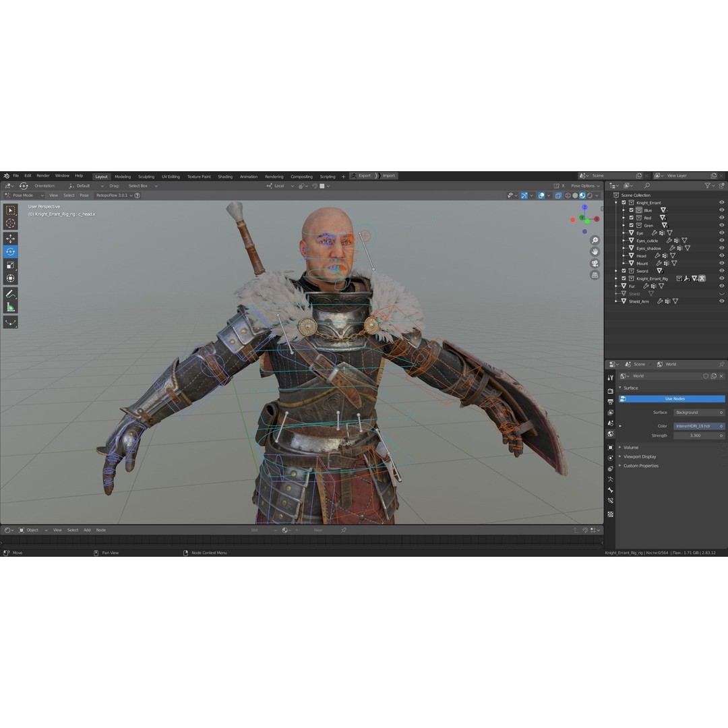
Task: Hide the Head object with eye icon
Action: tap(721, 255)
